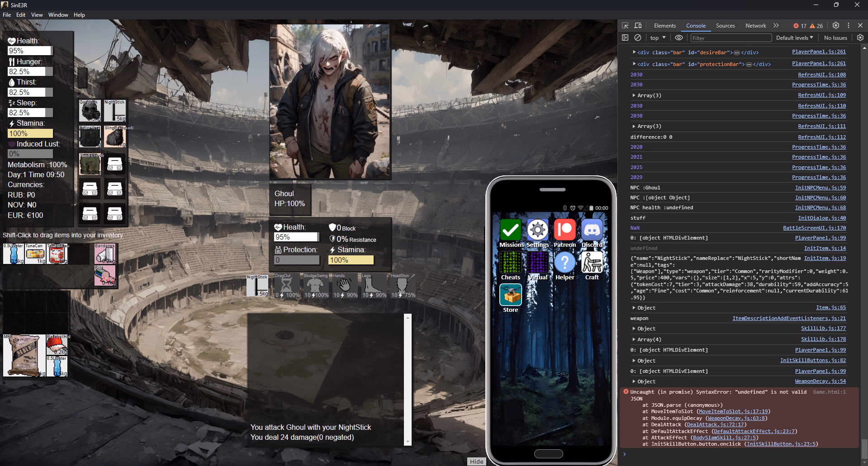Screen dimensions: 868x466
Task: Click the yellow player Stamina bar
Action: [x=30, y=133]
